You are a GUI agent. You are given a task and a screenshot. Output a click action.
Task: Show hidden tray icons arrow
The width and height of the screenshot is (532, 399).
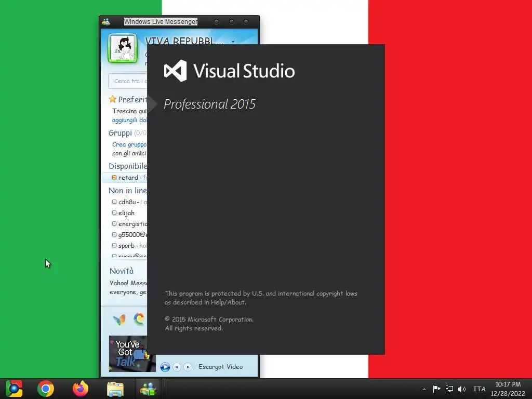tap(424, 389)
